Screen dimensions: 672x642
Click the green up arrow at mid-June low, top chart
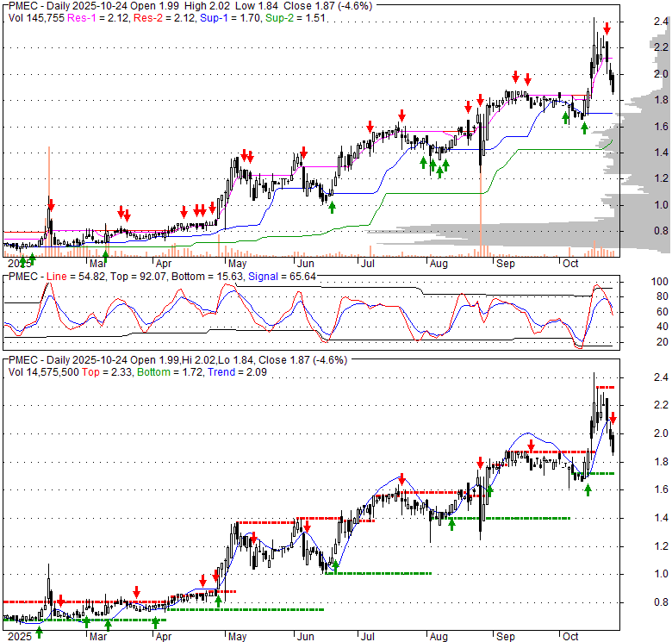332,208
